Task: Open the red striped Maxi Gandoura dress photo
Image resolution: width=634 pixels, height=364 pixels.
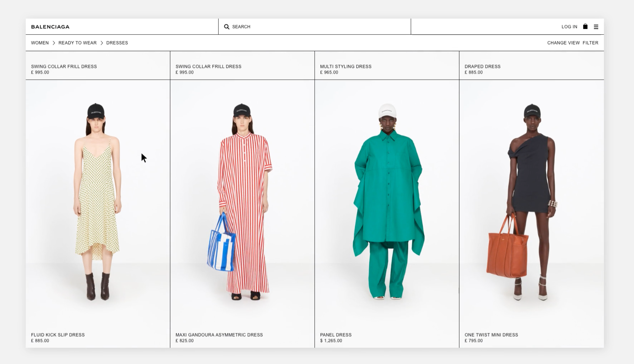Action: tap(243, 200)
